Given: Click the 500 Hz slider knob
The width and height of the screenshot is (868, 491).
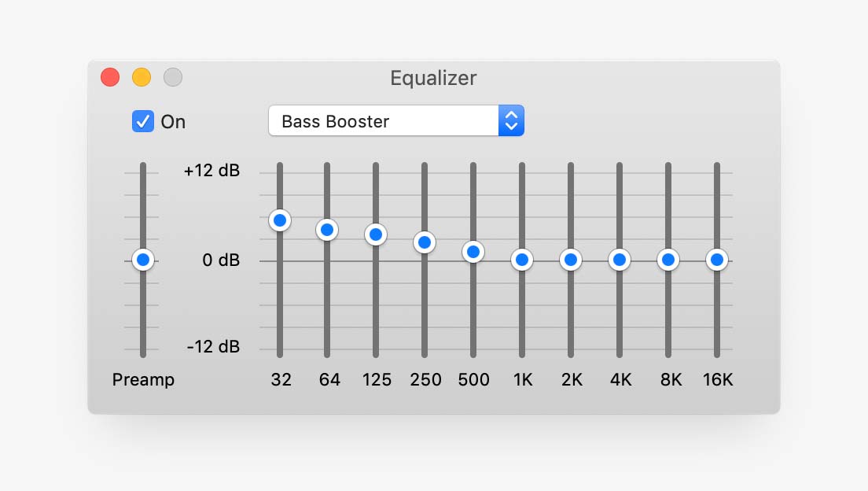Looking at the screenshot, I should (x=473, y=252).
